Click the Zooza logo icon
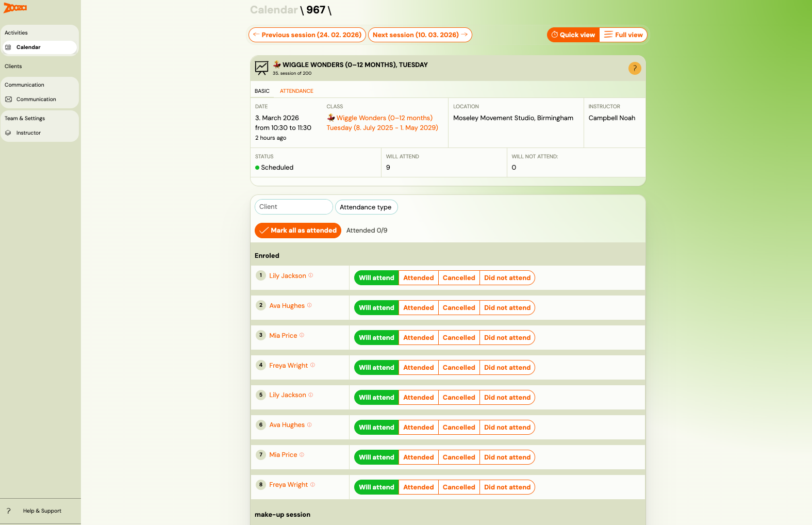 click(x=15, y=8)
